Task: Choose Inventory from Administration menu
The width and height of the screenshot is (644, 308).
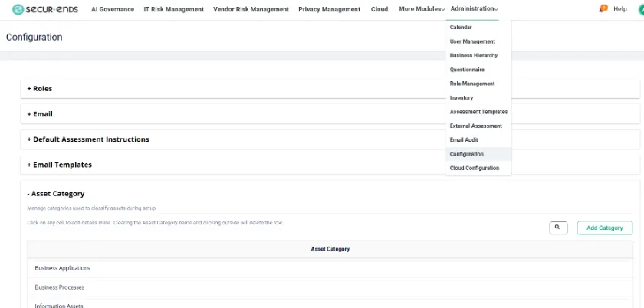Action: (x=478, y=98)
